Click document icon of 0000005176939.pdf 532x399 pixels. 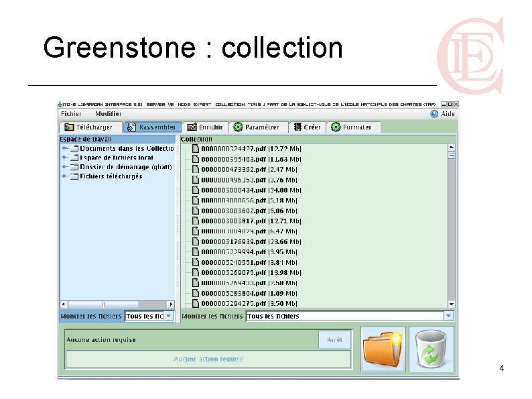click(x=196, y=241)
